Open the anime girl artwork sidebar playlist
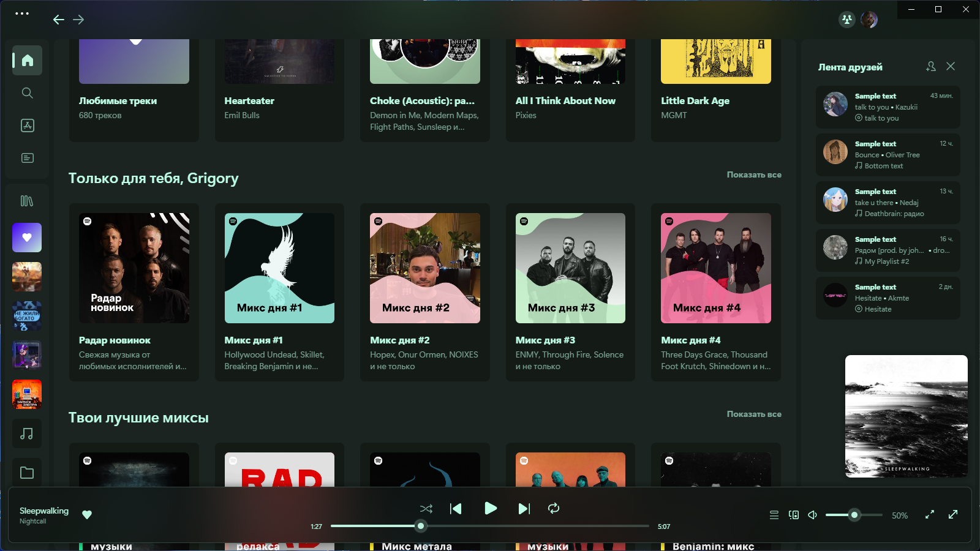 [27, 355]
